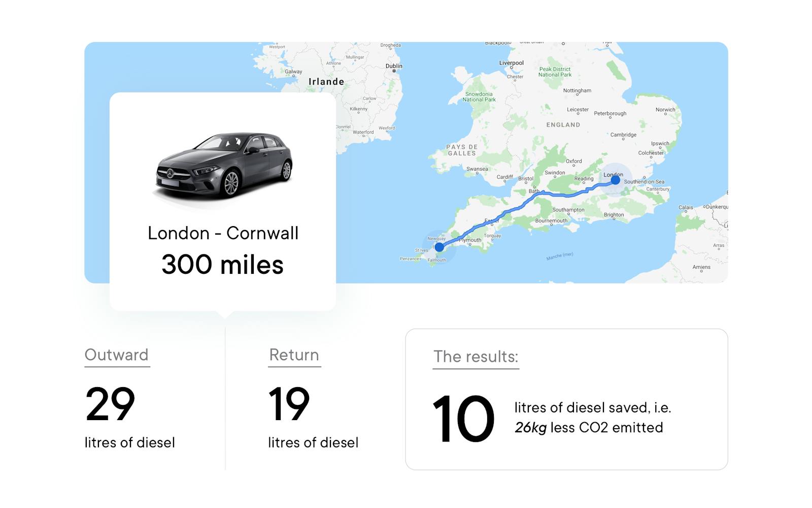Click the Norwich city label

pos(665,110)
